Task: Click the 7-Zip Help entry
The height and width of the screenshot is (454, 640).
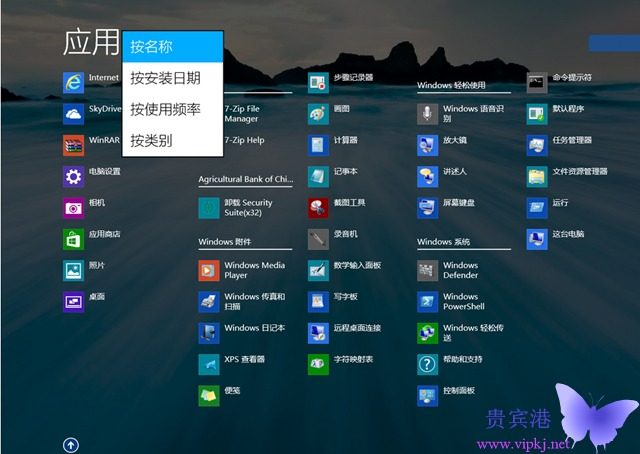Action: point(244,140)
